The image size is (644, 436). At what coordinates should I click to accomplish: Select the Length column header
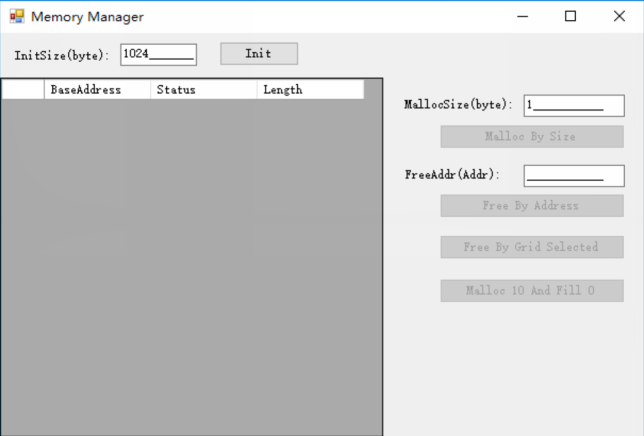[309, 90]
